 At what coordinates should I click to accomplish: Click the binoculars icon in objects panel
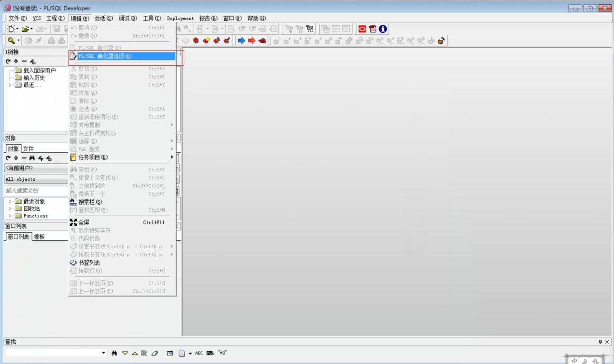32,158
